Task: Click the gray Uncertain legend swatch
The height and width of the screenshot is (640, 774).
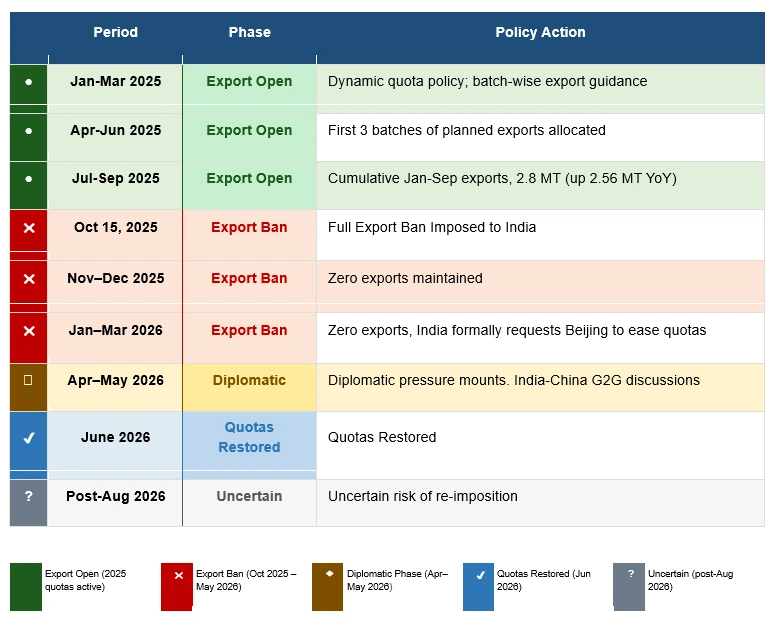Action: [629, 587]
